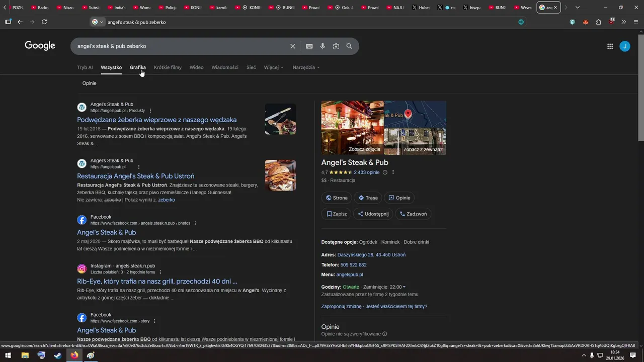644x362 pixels.
Task: Open the list all tabs dropdown arrow
Action: point(577,8)
